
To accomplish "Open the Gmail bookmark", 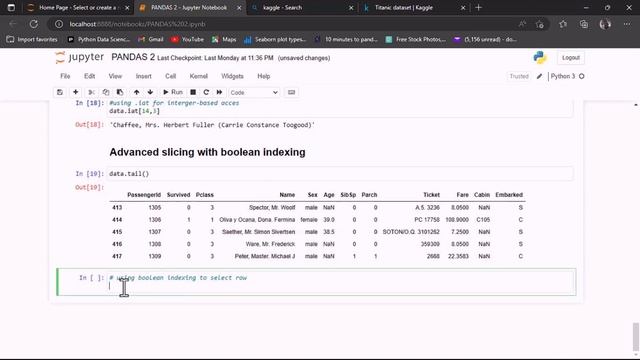I will click(151, 40).
